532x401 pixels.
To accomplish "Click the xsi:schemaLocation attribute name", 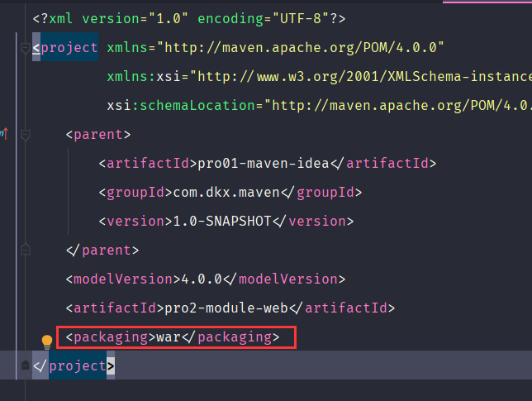I will tap(180, 106).
